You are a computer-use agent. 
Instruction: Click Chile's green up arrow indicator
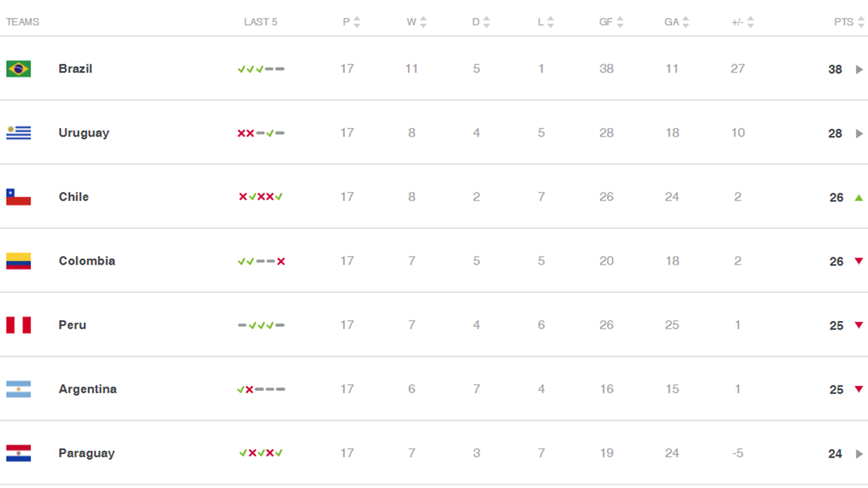[x=859, y=197]
